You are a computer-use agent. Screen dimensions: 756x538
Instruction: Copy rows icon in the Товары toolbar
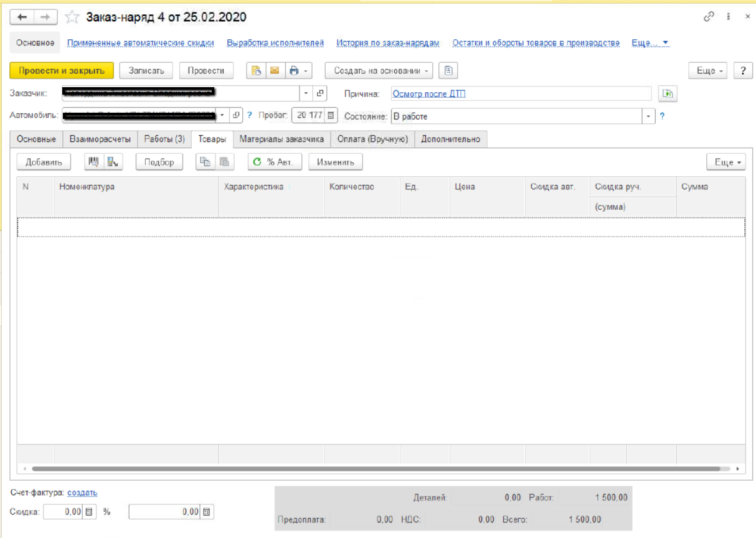(x=204, y=162)
